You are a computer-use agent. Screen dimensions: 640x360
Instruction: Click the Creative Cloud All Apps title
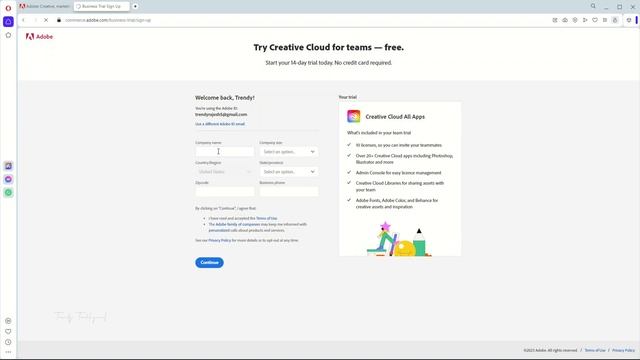395,117
